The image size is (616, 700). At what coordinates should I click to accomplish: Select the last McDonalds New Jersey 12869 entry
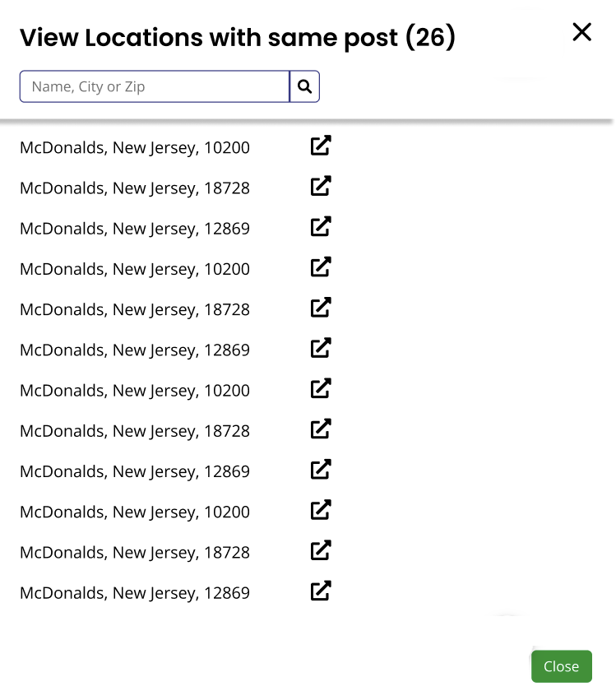click(134, 593)
